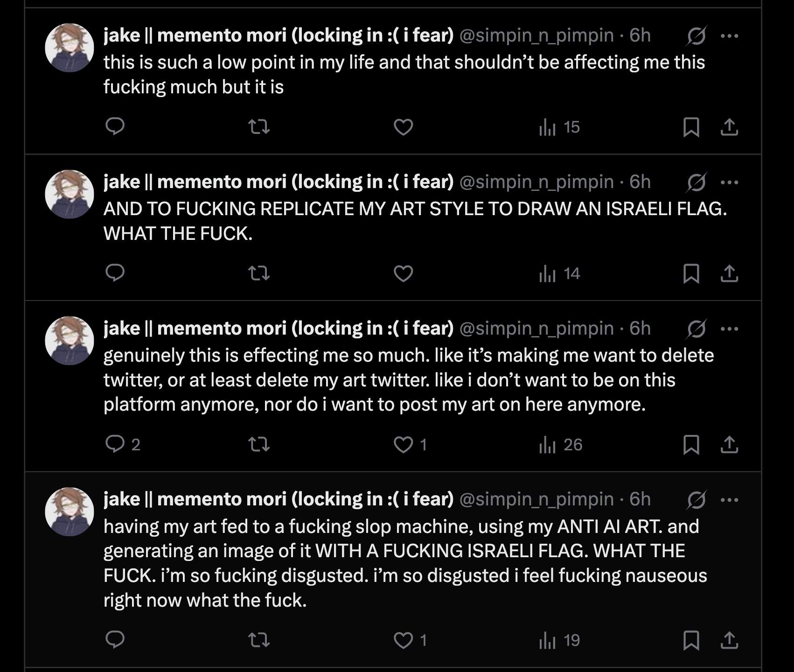The height and width of the screenshot is (672, 794).
Task: Open the 6h timestamp on "low point" tweet
Action: click(640, 35)
